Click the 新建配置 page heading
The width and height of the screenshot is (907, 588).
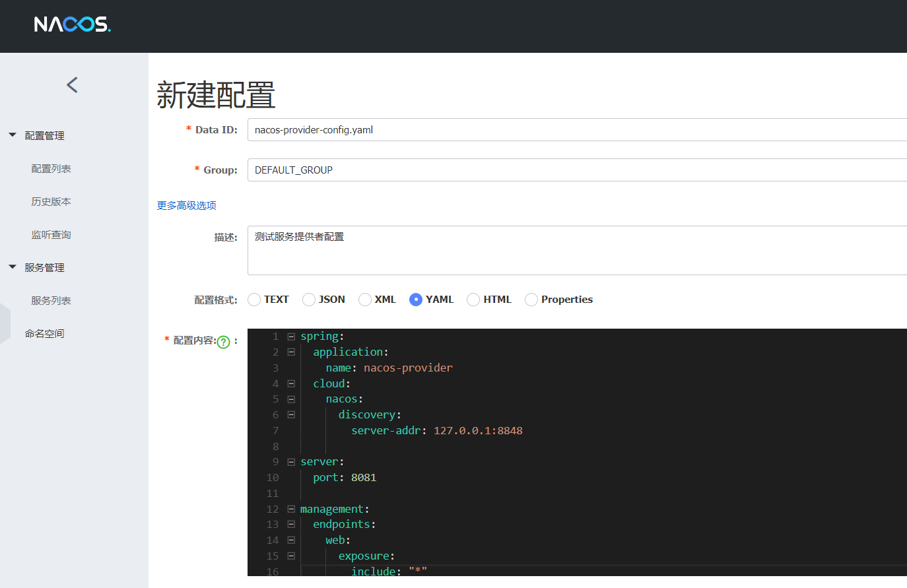click(216, 95)
